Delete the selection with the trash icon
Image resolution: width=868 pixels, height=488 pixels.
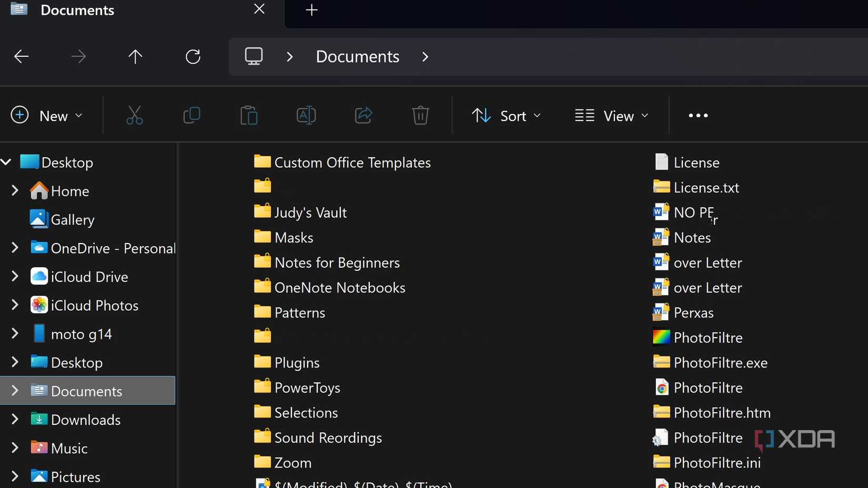420,115
